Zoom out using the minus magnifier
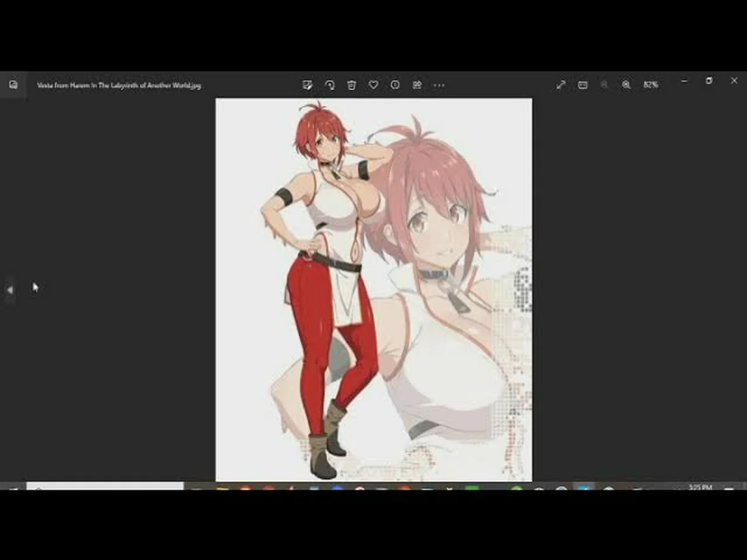 (x=604, y=85)
